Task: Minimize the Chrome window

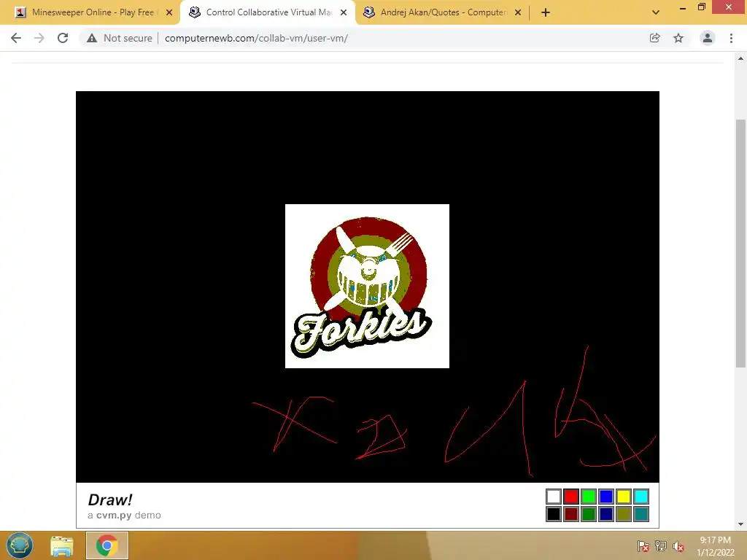Action: click(683, 7)
